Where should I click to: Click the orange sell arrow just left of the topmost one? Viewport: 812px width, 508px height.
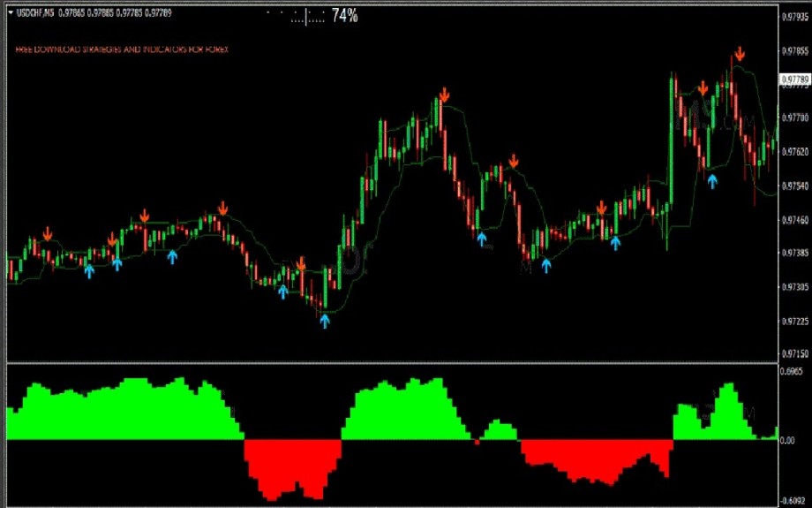point(703,87)
